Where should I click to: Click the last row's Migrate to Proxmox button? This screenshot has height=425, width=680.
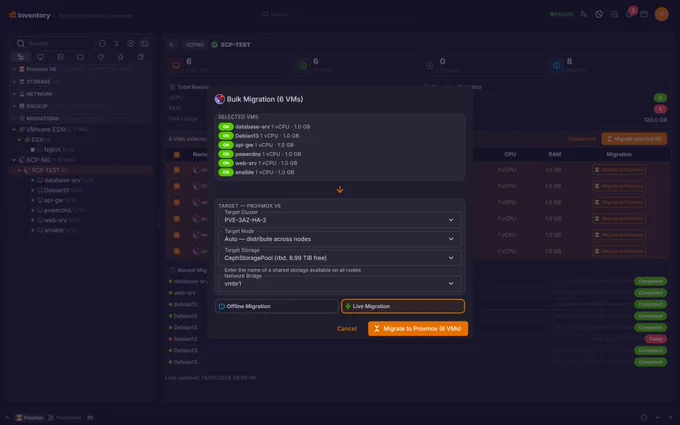619,251
